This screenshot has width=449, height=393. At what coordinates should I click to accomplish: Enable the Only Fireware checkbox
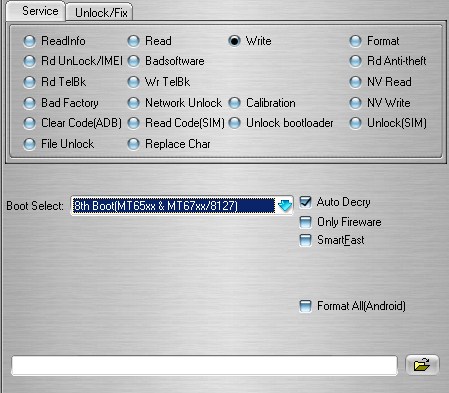[305, 222]
